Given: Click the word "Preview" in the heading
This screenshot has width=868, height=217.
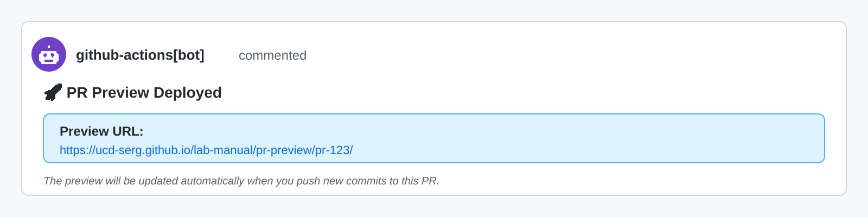Looking at the screenshot, I should point(120,93).
